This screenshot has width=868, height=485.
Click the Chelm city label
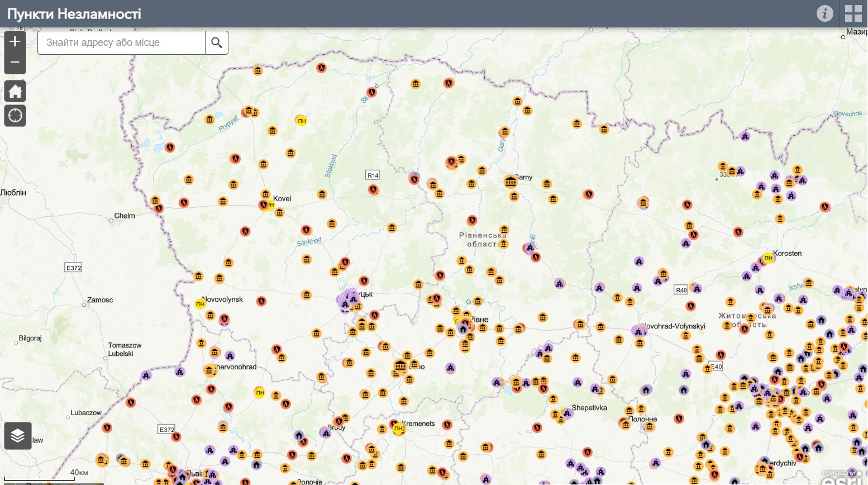tap(125, 216)
